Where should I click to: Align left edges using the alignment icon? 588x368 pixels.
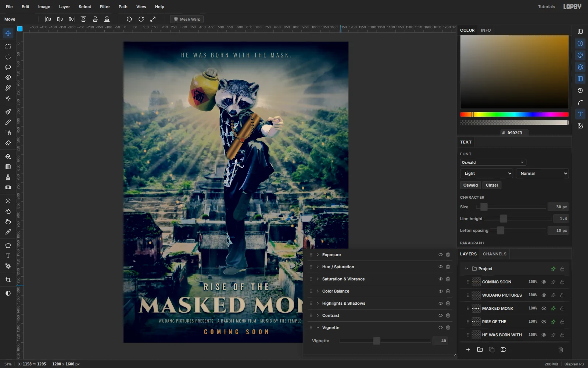pos(48,19)
